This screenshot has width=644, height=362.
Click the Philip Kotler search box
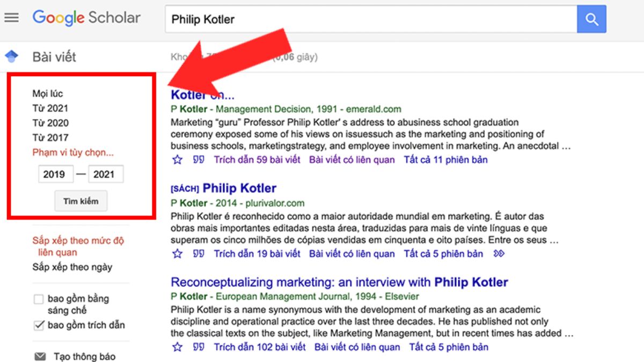point(371,19)
